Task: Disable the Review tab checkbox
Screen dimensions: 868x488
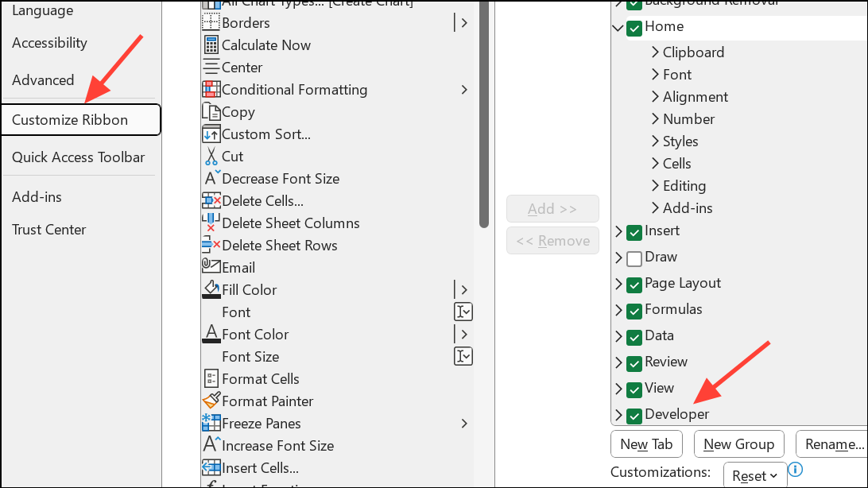Action: pyautogui.click(x=634, y=362)
